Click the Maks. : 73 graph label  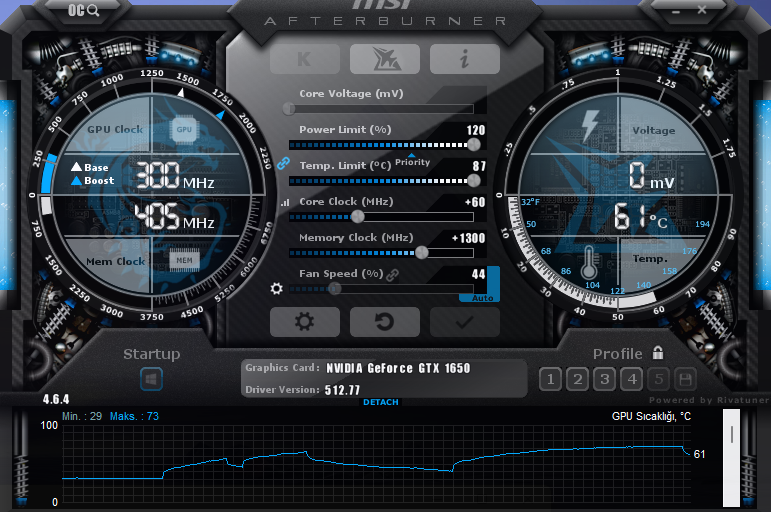(x=134, y=417)
